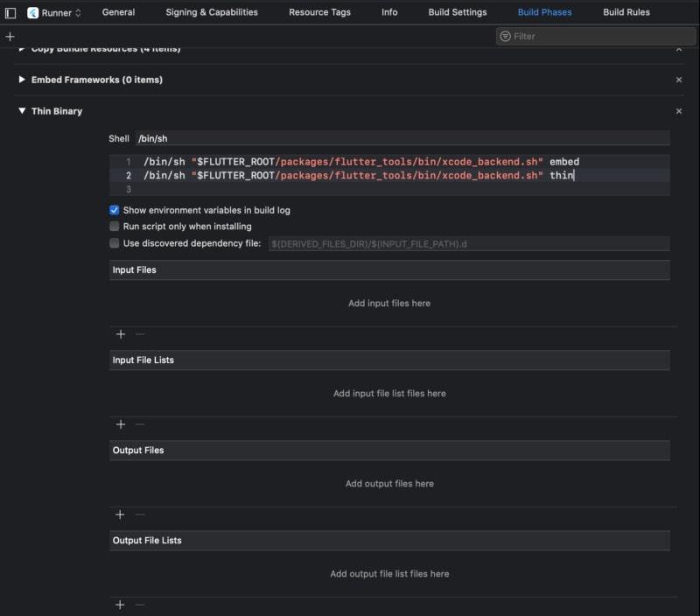
Task: Delete the Embed Frameworks phase with X
Action: (679, 80)
